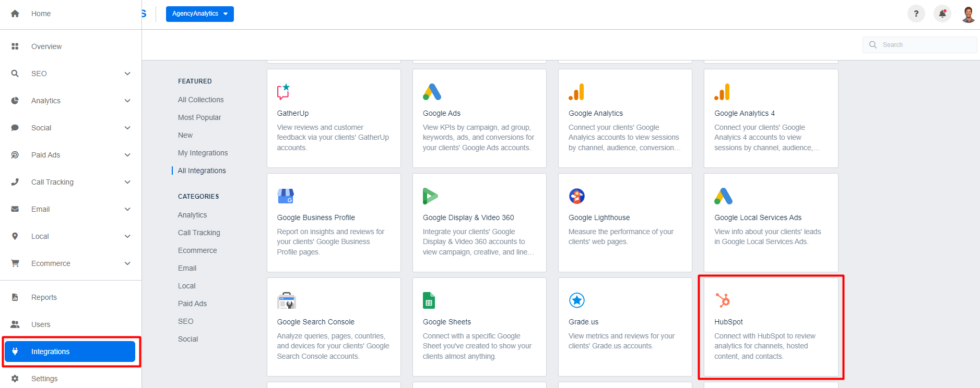Choose Ecommerce under Categories
This screenshot has height=388, width=980.
(197, 250)
